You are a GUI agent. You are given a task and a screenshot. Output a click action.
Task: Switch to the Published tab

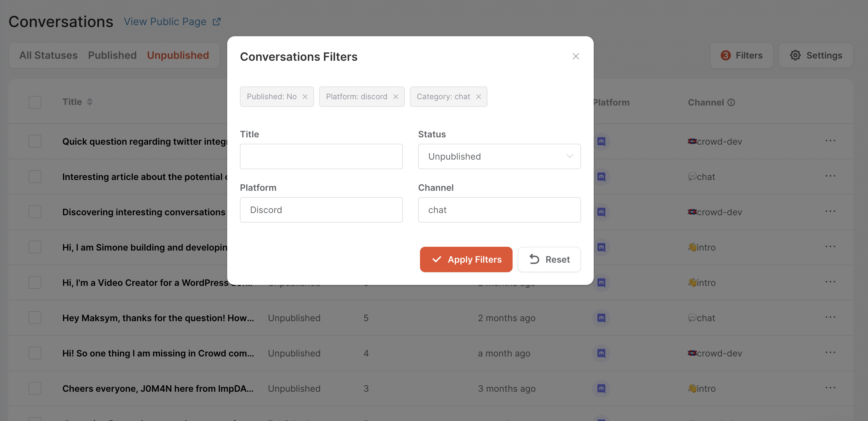pos(112,55)
